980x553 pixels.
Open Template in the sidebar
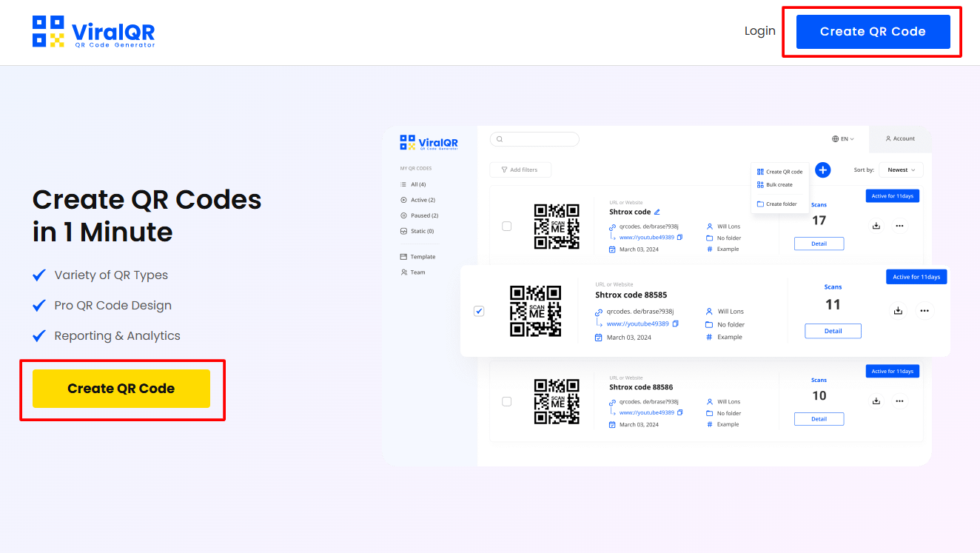coord(417,257)
